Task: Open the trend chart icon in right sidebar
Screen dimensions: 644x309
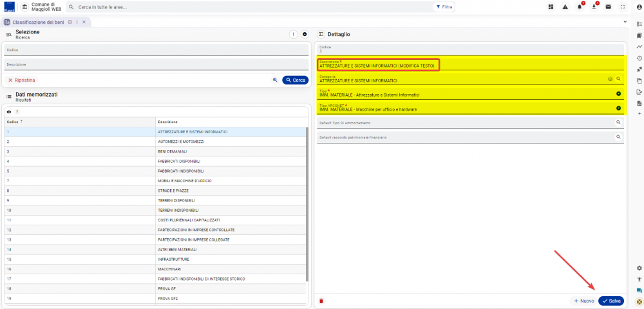Action: point(639,47)
